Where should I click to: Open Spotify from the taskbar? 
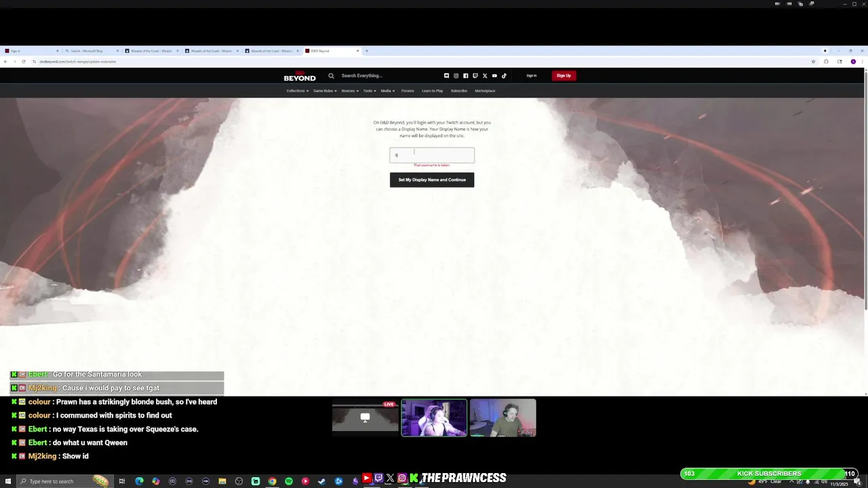click(x=289, y=481)
